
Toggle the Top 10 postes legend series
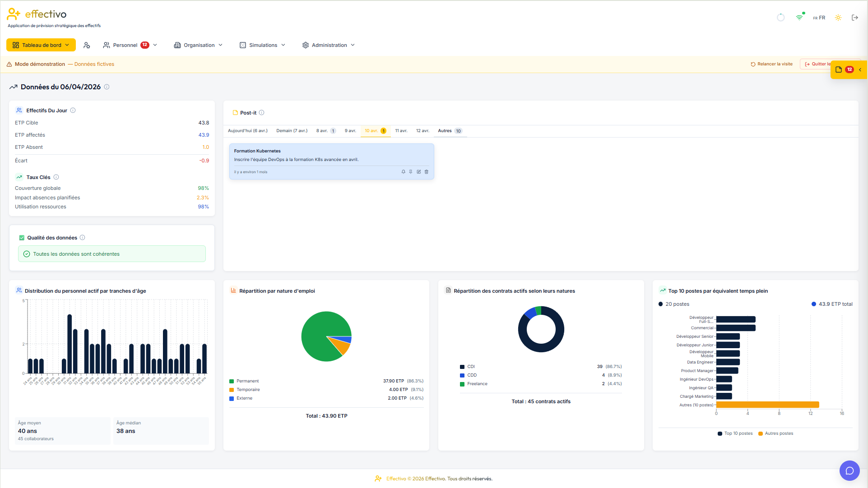[735, 433]
